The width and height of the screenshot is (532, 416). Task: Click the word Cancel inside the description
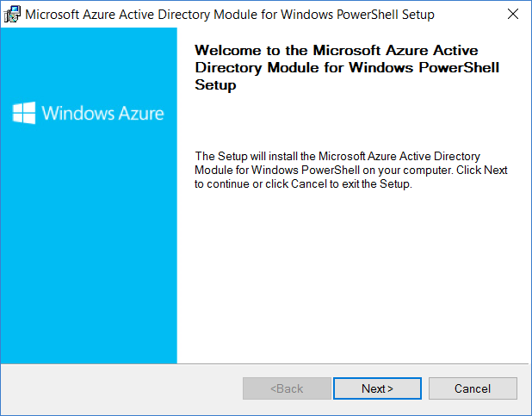tap(309, 183)
